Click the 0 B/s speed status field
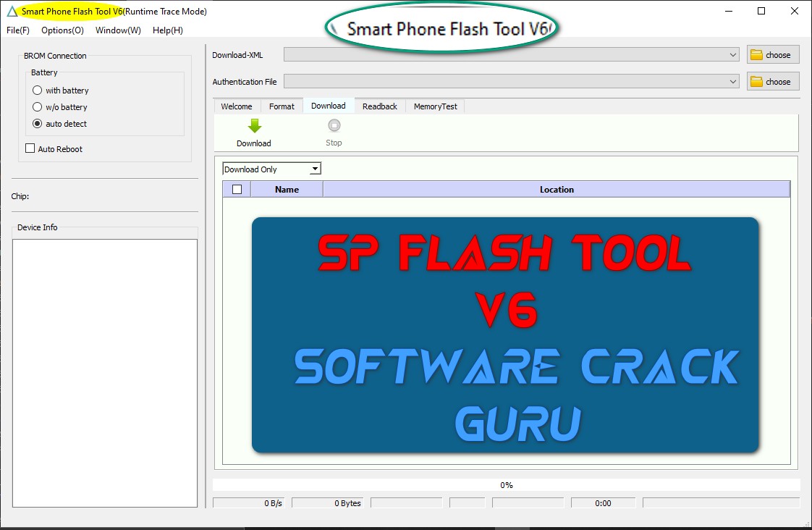The height and width of the screenshot is (530, 812). click(x=249, y=503)
